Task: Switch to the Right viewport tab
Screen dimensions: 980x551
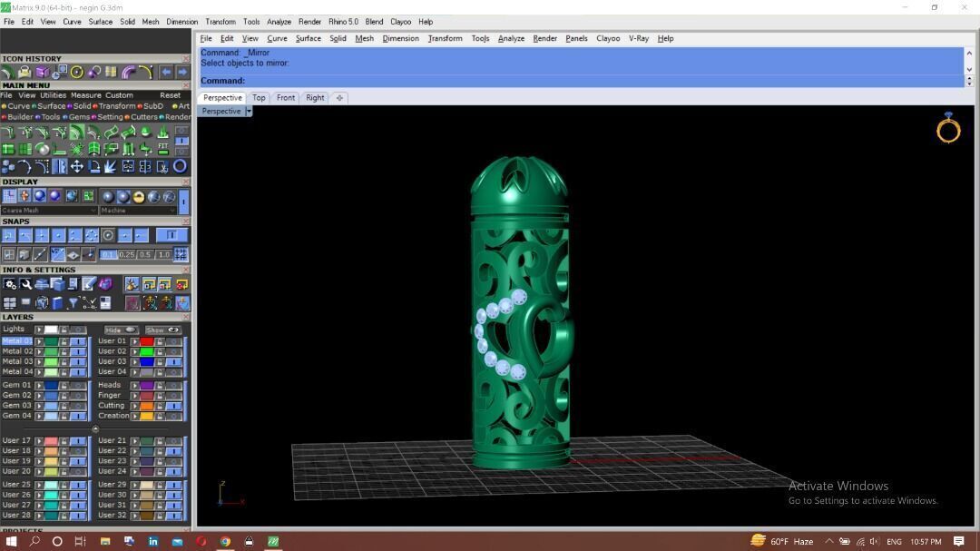Action: pyautogui.click(x=315, y=97)
